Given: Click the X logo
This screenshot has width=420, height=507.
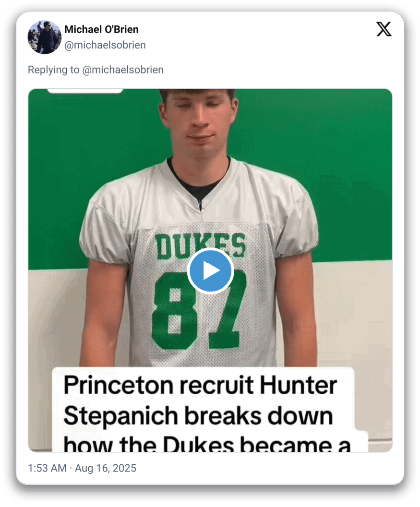Looking at the screenshot, I should [384, 29].
